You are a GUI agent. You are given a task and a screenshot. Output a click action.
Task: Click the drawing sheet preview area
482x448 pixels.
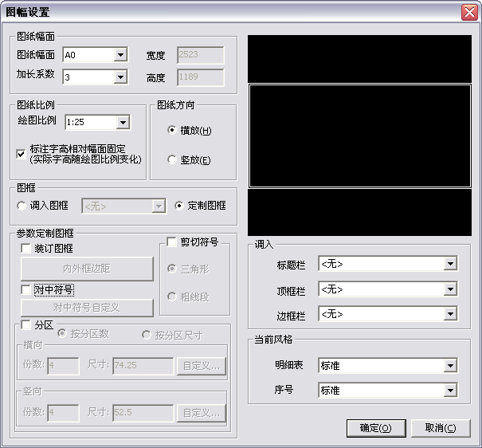coord(359,136)
